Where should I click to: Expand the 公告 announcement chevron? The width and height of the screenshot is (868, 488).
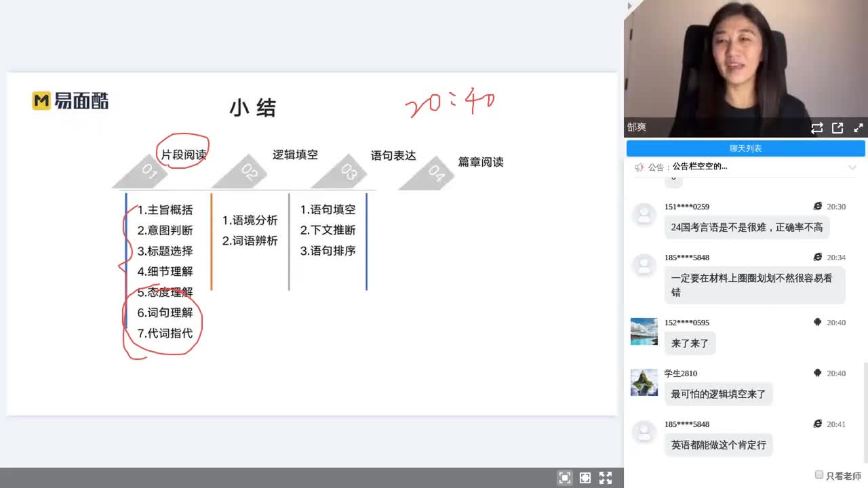pos(852,167)
